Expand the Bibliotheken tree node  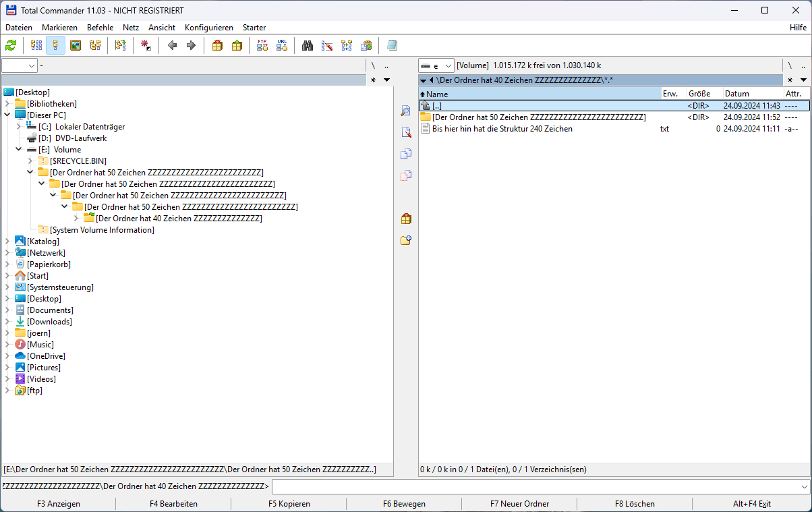pyautogui.click(x=7, y=104)
